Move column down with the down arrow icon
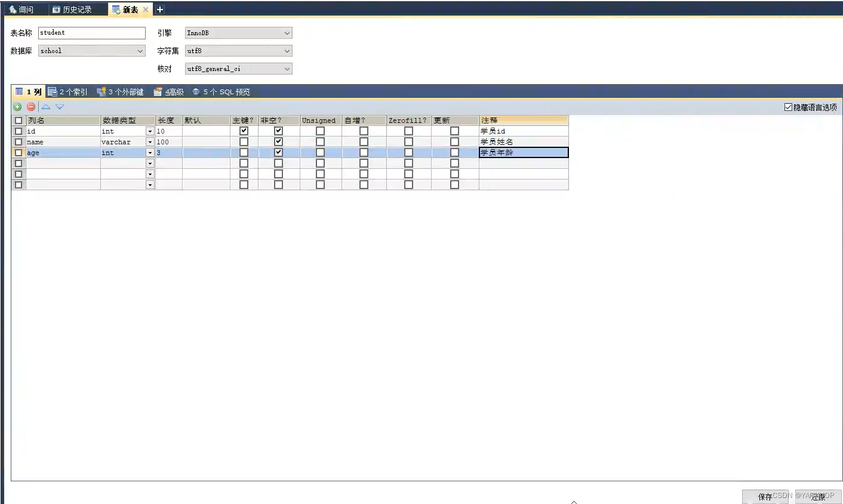The height and width of the screenshot is (504, 843). coord(60,107)
